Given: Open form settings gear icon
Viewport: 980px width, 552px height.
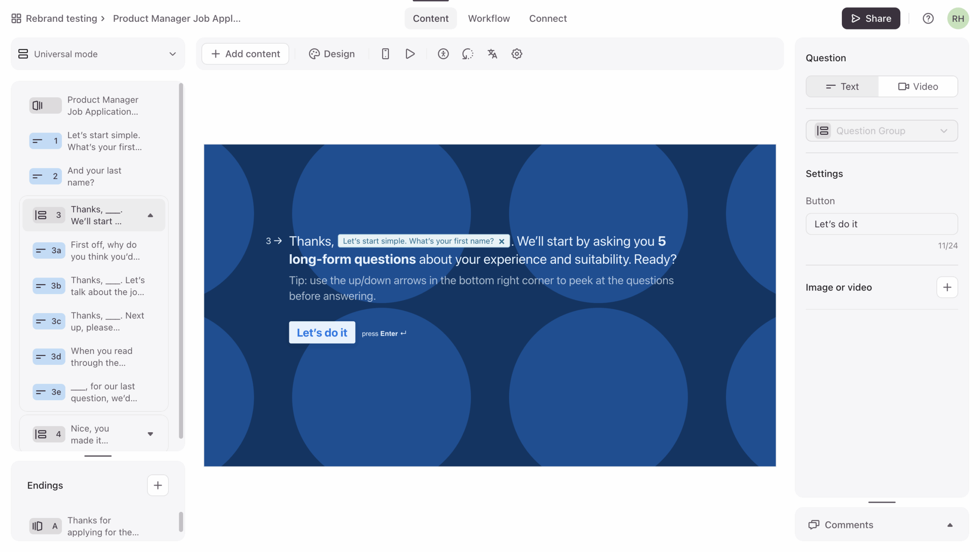Looking at the screenshot, I should tap(516, 54).
